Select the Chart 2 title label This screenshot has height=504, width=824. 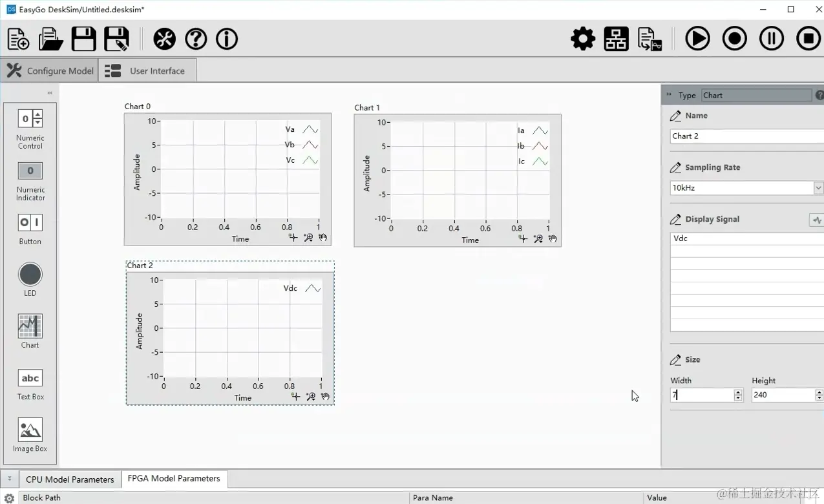[140, 266]
